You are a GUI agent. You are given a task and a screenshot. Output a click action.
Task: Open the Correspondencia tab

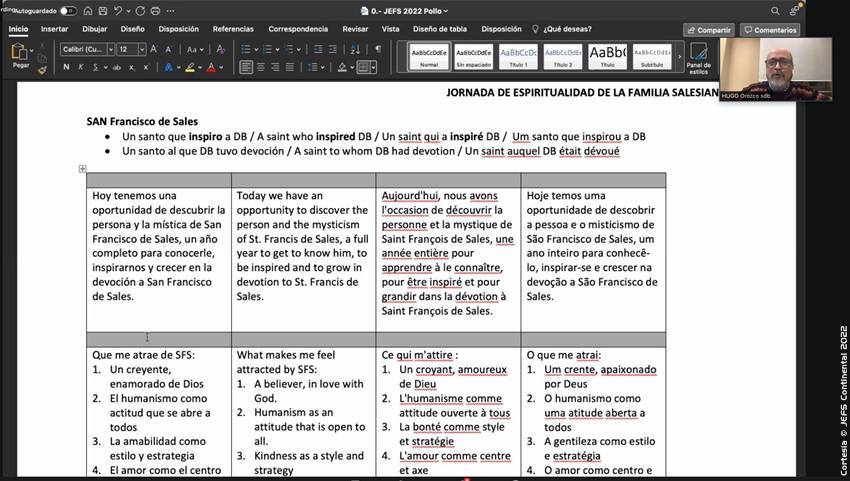298,29
